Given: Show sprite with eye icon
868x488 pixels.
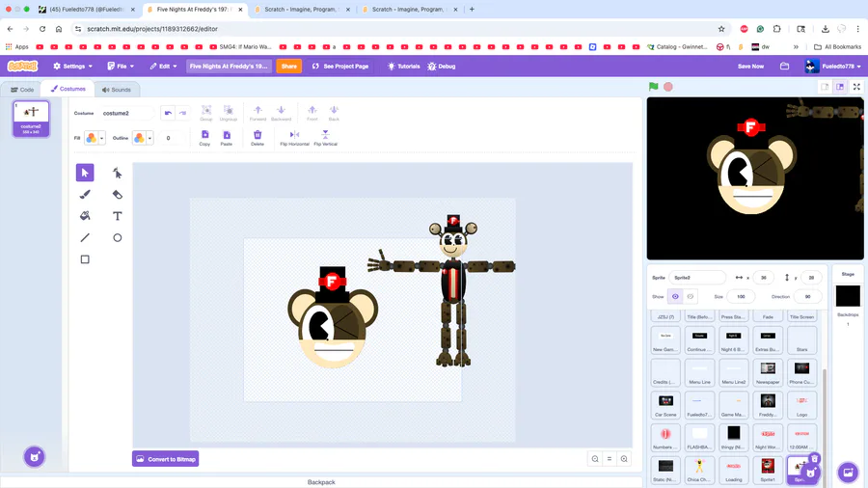Looking at the screenshot, I should click(x=675, y=297).
